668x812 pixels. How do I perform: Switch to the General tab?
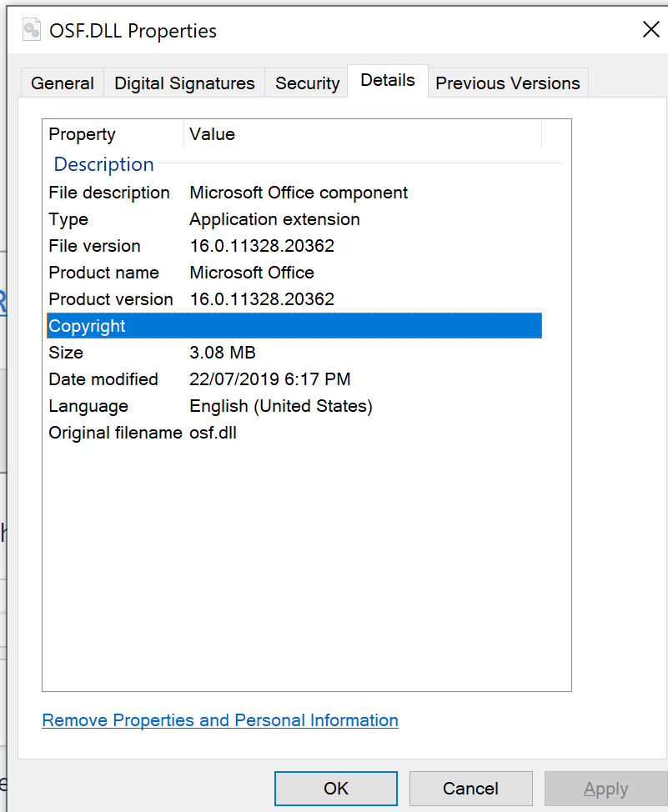point(63,83)
